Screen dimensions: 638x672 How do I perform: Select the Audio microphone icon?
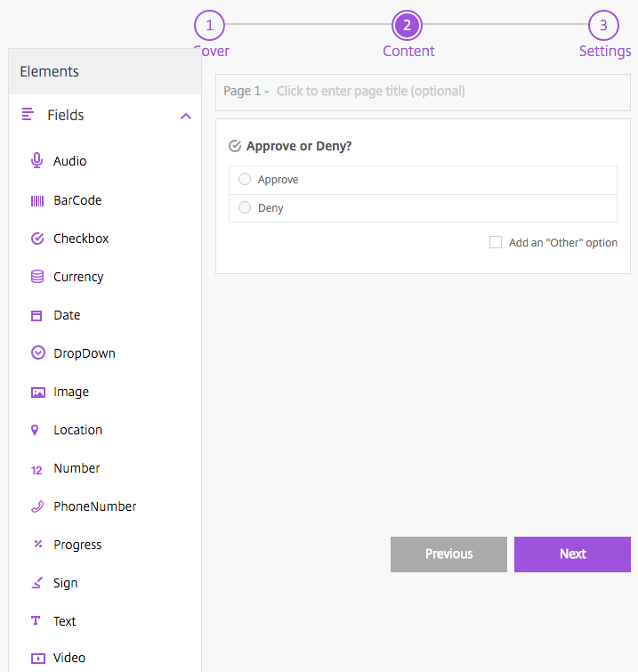click(37, 161)
